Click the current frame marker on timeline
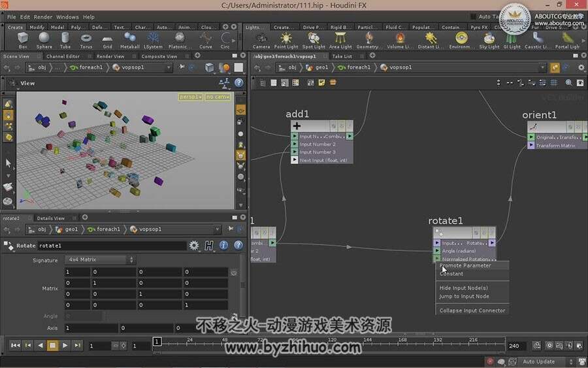Viewport: 588px width, 368px height. pos(157,341)
